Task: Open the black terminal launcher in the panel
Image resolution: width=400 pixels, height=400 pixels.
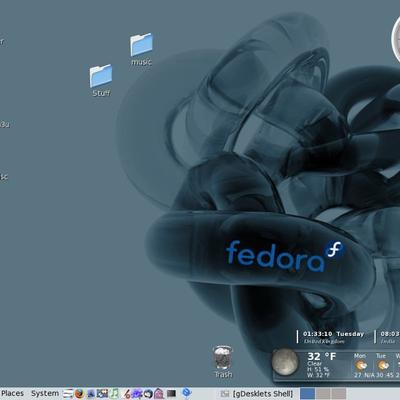Action: tap(171, 393)
